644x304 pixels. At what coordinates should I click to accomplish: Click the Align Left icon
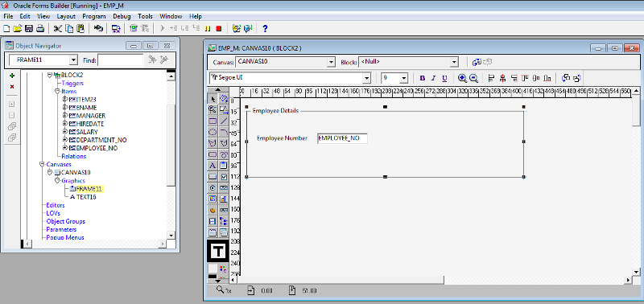491,78
